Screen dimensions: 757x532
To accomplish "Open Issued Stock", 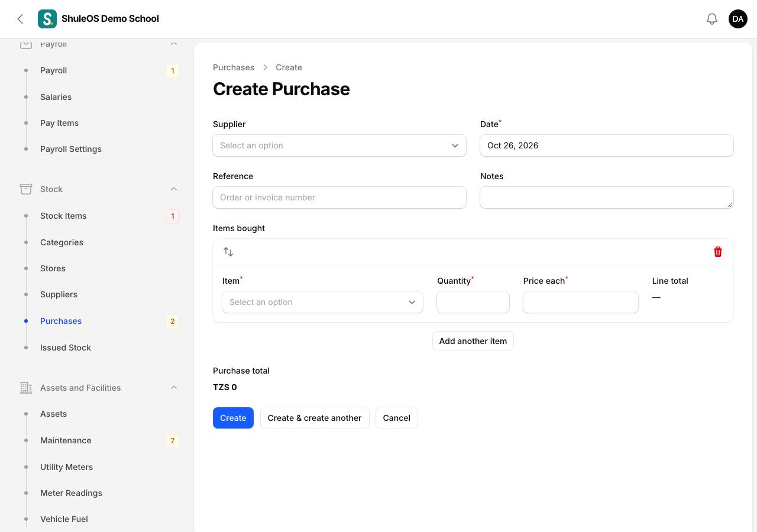I will click(66, 348).
